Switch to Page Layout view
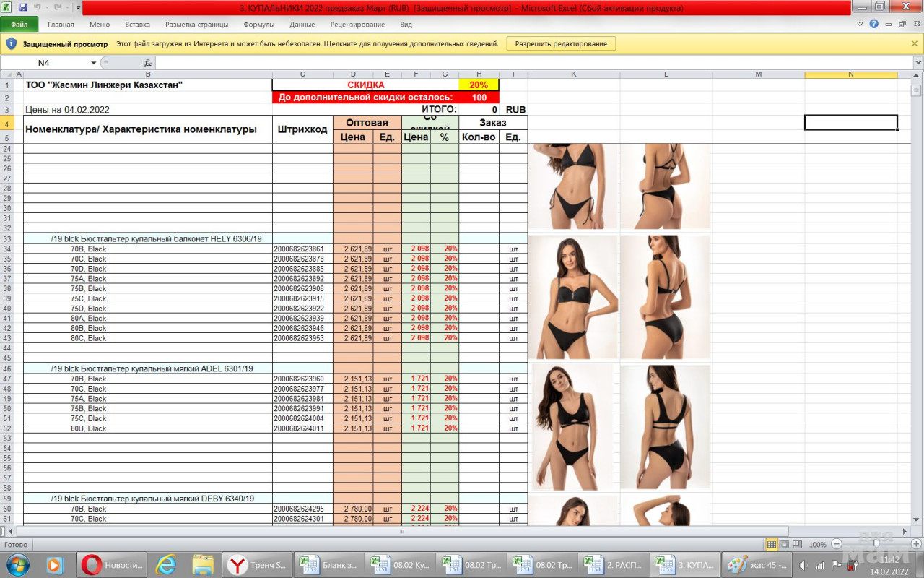The width and height of the screenshot is (924, 578). (x=784, y=544)
